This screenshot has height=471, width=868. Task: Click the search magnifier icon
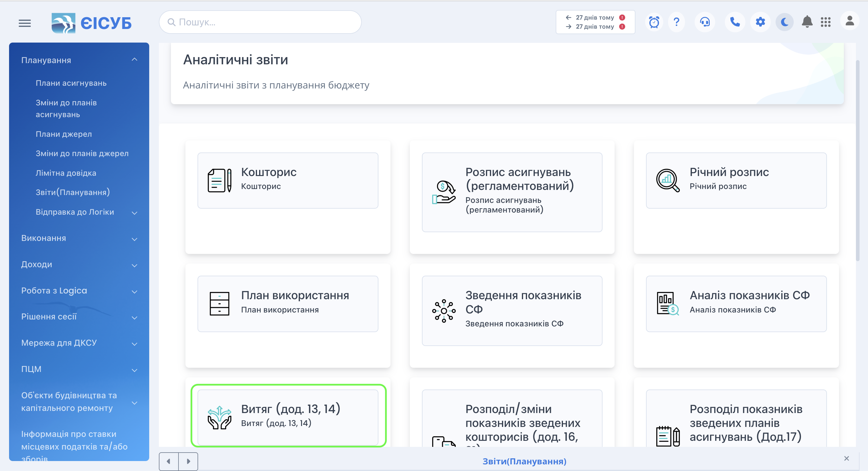tap(172, 22)
